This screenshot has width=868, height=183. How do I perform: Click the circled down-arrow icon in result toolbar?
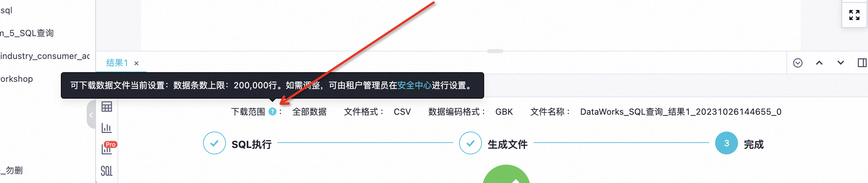[798, 63]
